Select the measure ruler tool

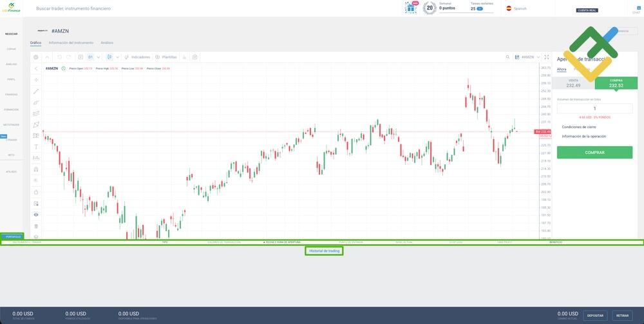pos(36,158)
